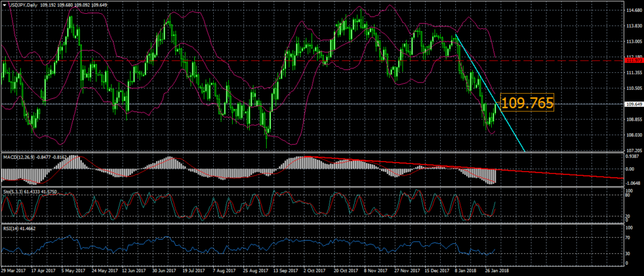
Task: Click the USDJPY,Daily chart title text
Action: (25, 5)
